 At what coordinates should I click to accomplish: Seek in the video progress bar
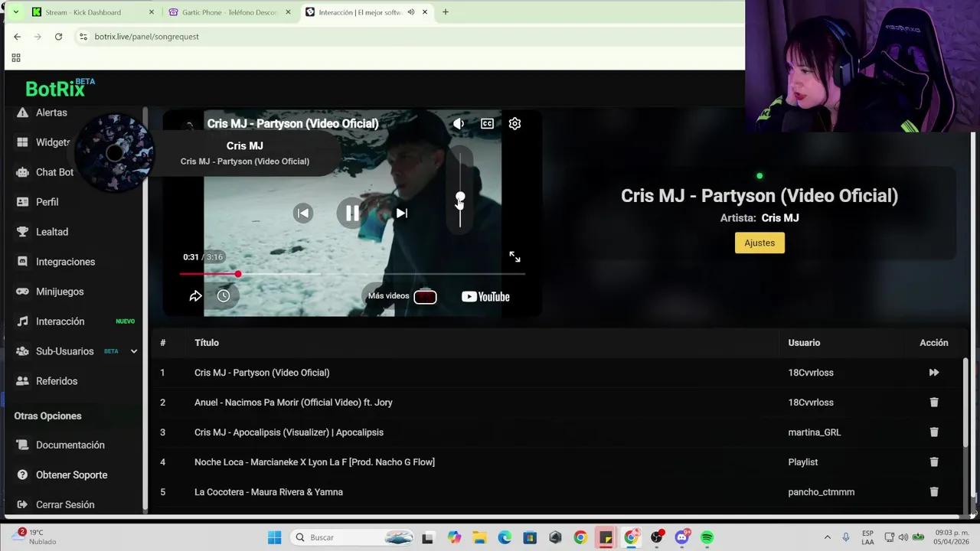(352, 273)
